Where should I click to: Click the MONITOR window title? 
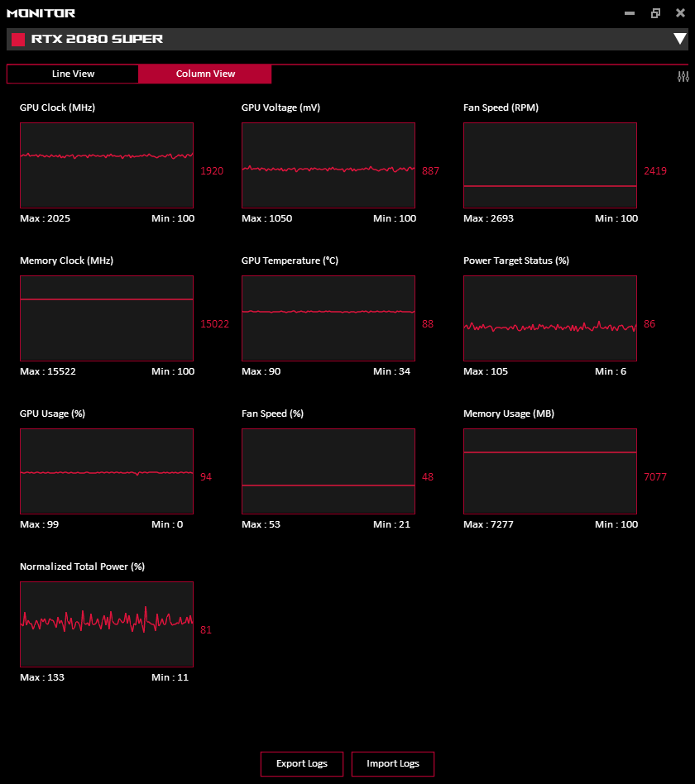tap(41, 13)
